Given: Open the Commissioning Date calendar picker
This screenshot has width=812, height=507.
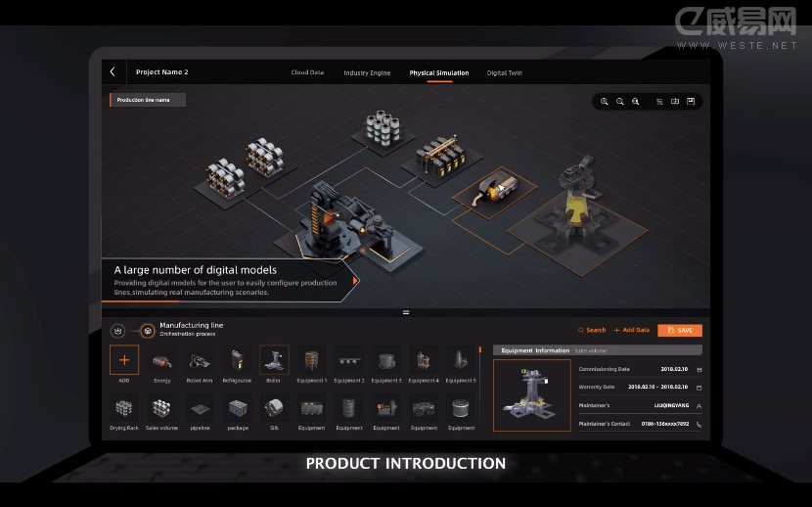Looking at the screenshot, I should click(x=699, y=370).
